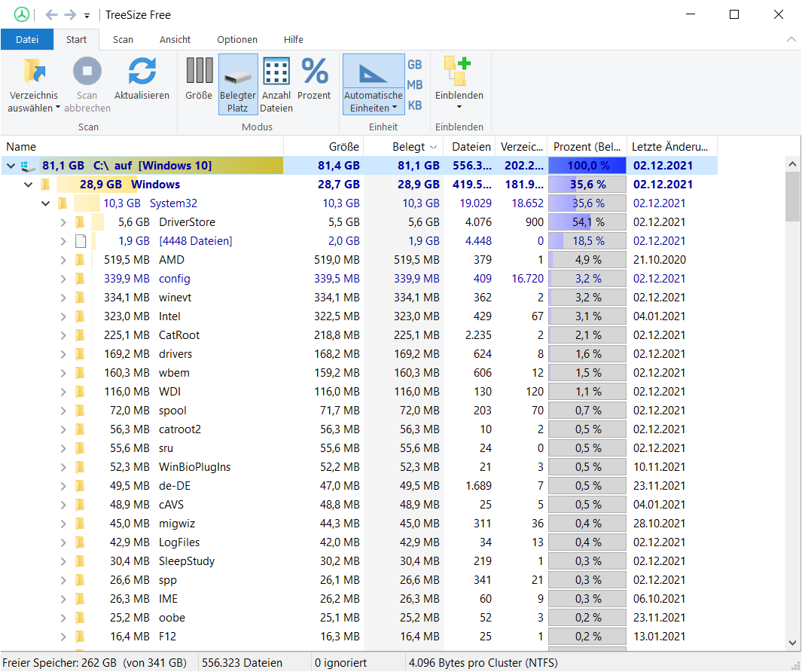Select the Start ribbon tab
The image size is (802, 672).
pos(76,39)
